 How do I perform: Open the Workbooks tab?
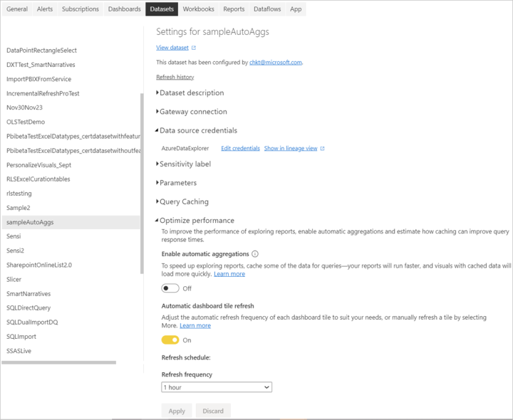[199, 9]
